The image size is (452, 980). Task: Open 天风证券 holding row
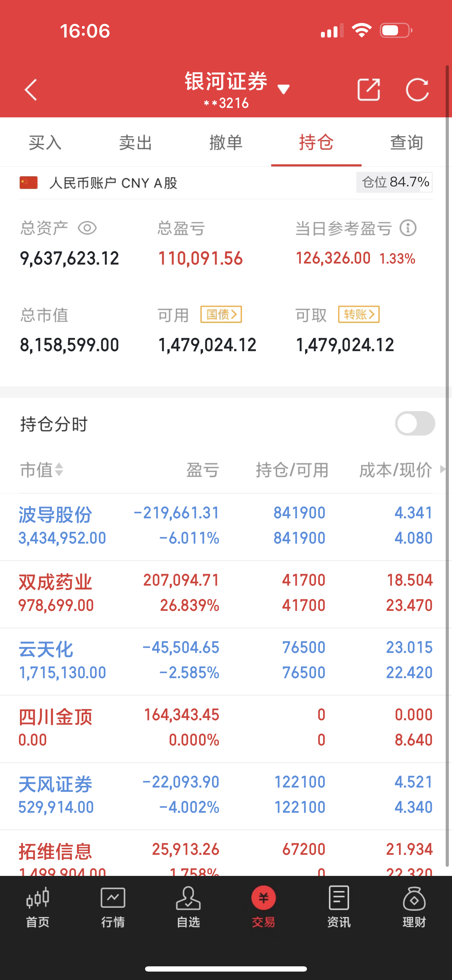pos(226,796)
